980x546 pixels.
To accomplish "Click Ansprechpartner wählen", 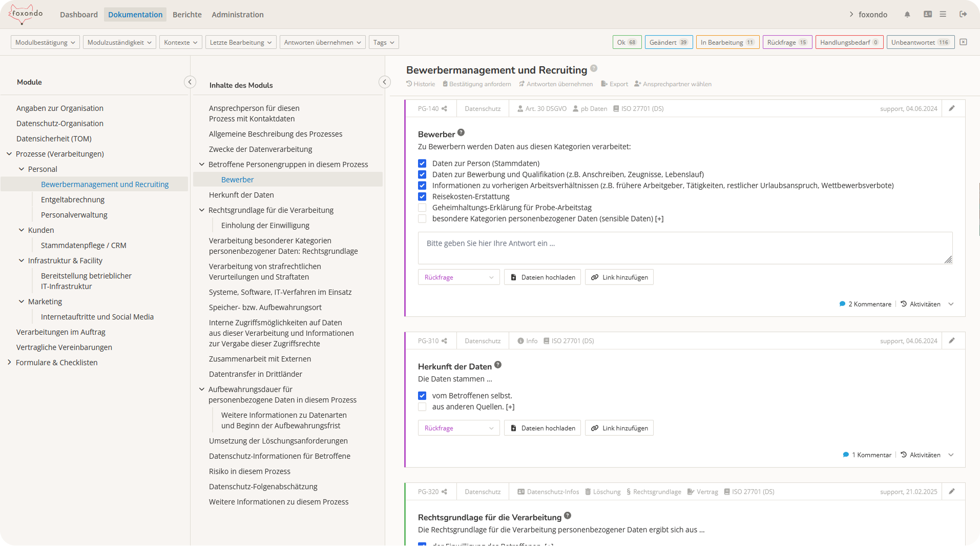I will coord(673,84).
